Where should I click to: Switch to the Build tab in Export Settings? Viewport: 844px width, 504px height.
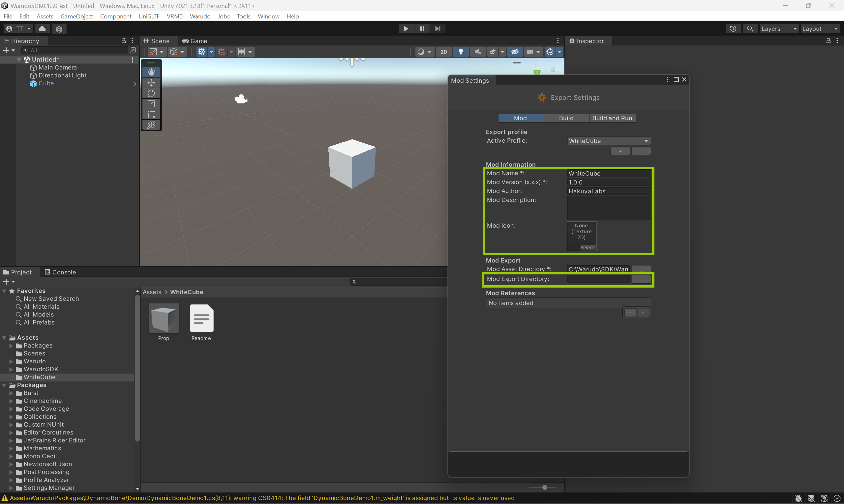[566, 118]
